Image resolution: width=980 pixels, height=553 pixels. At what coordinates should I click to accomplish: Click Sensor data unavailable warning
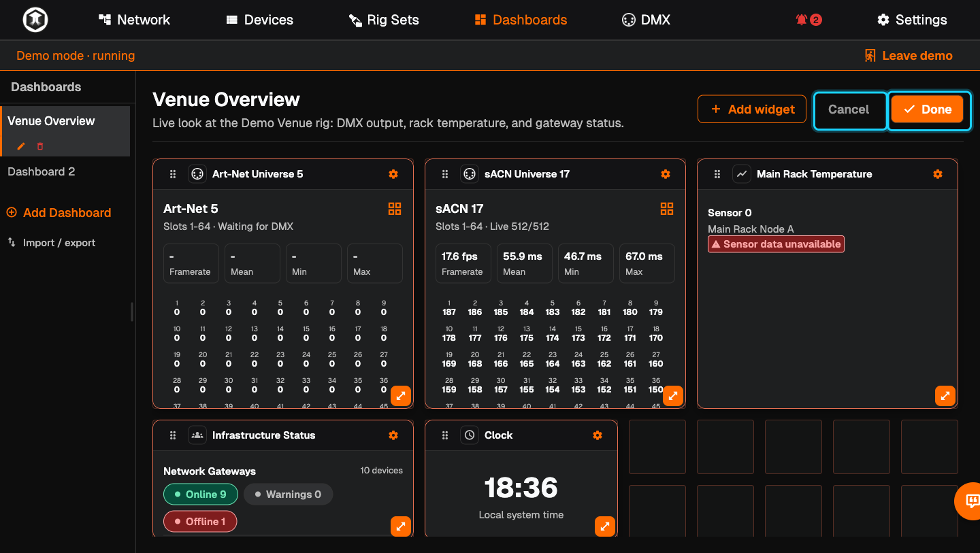[776, 244]
